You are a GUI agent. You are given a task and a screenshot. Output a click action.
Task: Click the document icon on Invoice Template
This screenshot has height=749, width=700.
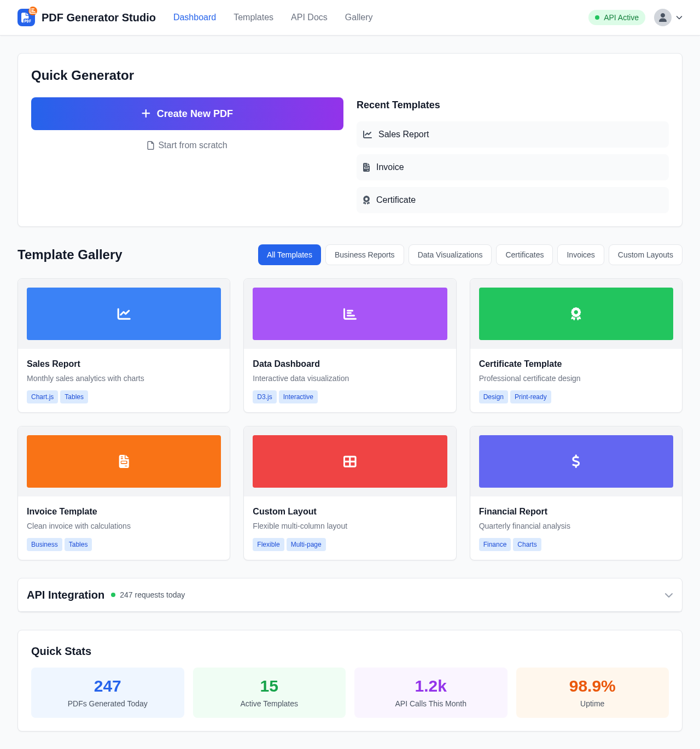pos(124,461)
